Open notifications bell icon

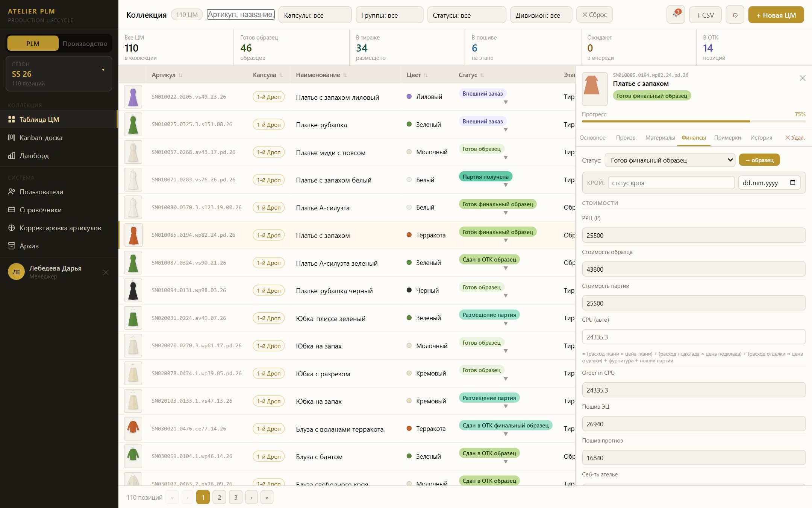[676, 15]
